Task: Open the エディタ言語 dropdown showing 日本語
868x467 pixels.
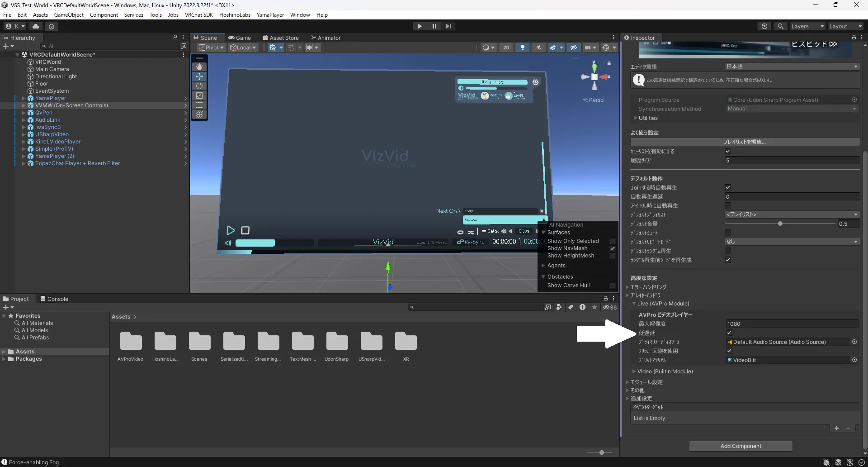Action: pos(792,67)
